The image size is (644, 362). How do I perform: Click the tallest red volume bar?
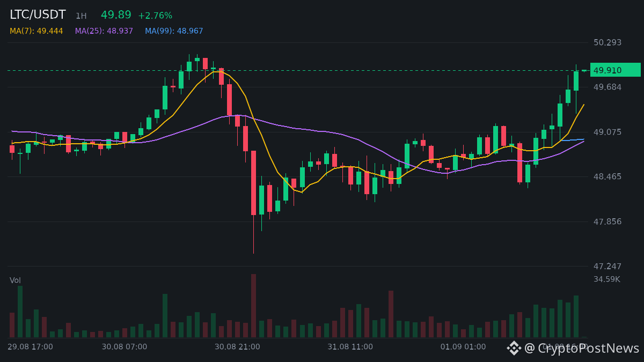pyautogui.click(x=253, y=306)
